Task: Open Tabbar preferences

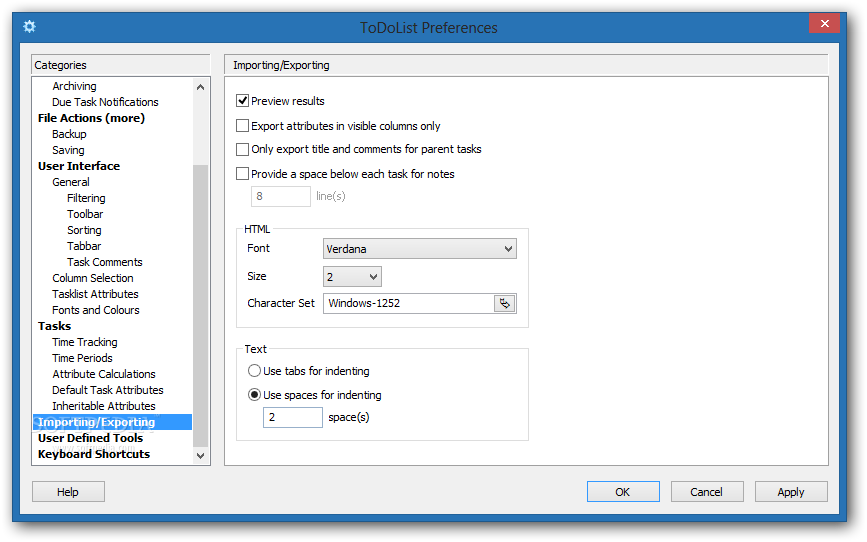Action: 84,246
